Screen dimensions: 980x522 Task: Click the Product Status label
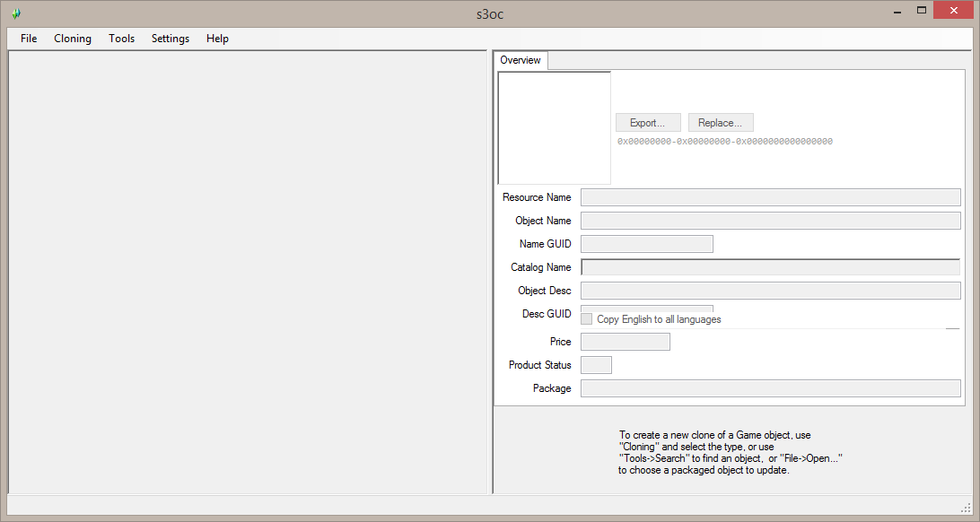[540, 365]
